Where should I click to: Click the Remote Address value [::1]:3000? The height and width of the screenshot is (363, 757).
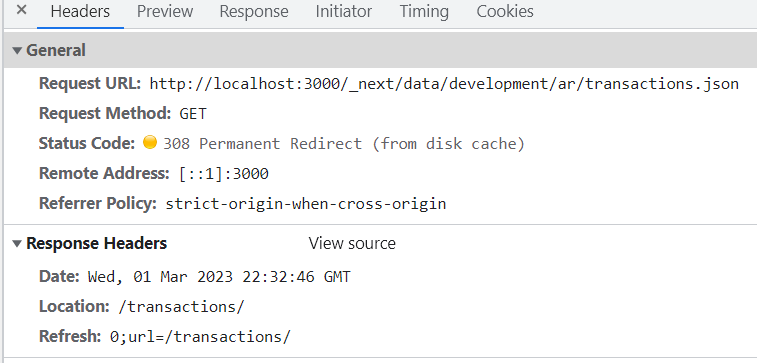pos(224,174)
